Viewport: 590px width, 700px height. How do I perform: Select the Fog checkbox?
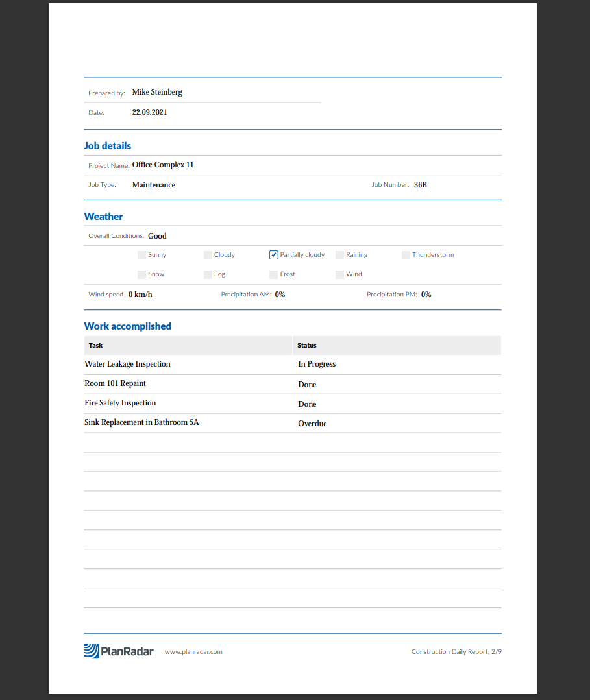[x=208, y=274]
